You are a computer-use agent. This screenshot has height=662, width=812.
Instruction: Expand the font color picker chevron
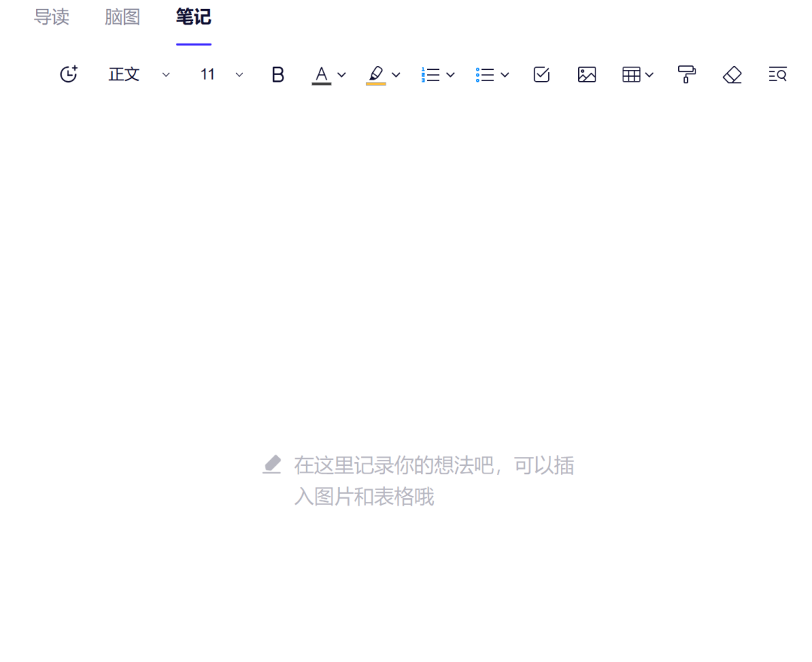click(342, 74)
